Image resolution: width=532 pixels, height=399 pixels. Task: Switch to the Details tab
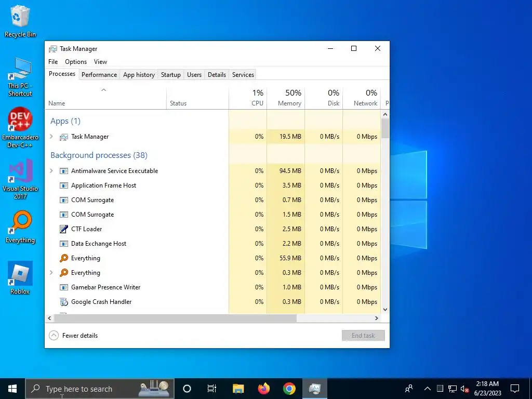tap(217, 75)
